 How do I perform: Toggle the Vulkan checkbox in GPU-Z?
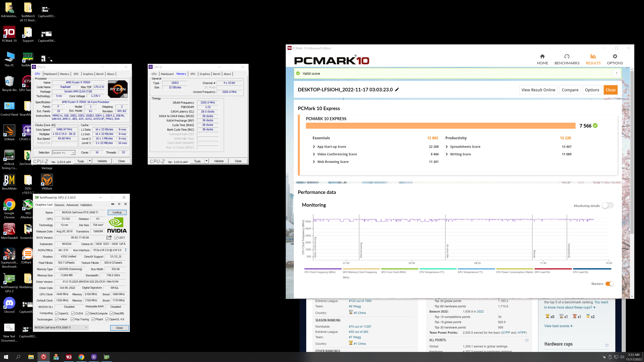point(57,319)
